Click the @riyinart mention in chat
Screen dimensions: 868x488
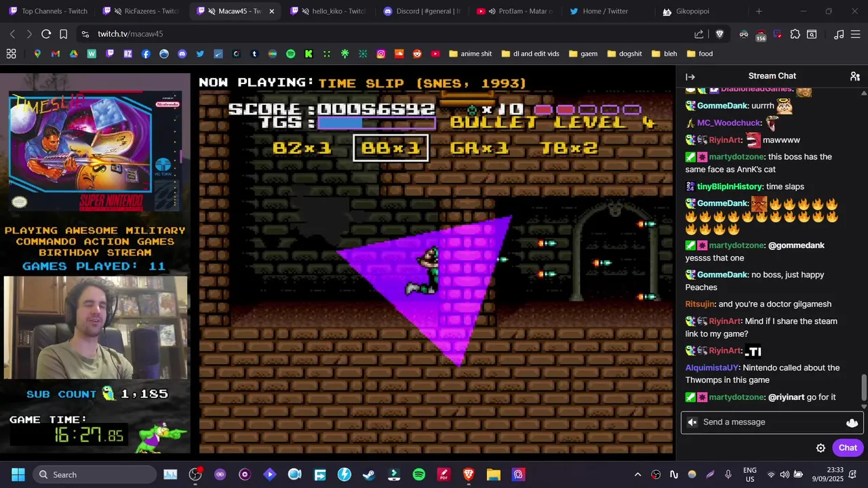coord(786,397)
